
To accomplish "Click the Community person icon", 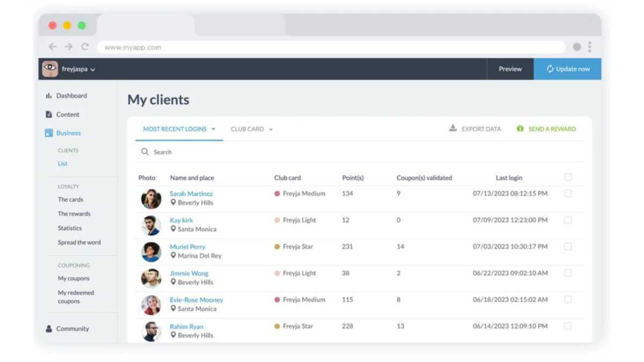I will [x=49, y=329].
